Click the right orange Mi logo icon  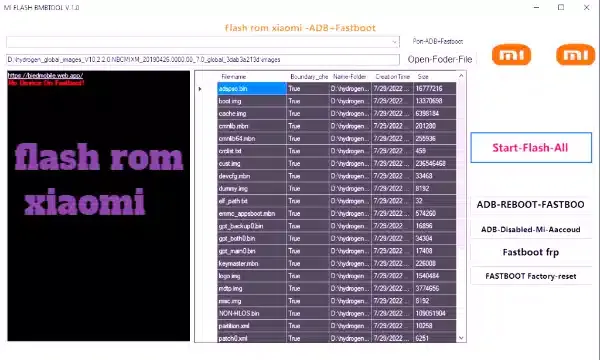[x=576, y=55]
